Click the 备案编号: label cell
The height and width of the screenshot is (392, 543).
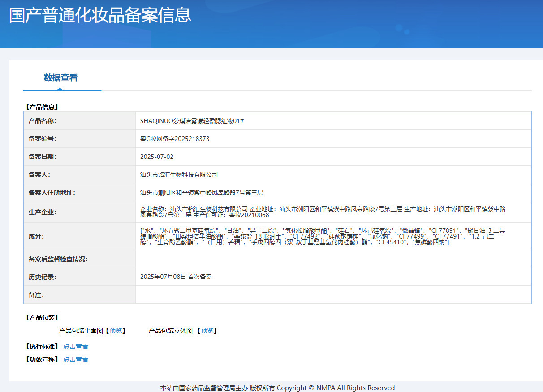click(x=80, y=139)
